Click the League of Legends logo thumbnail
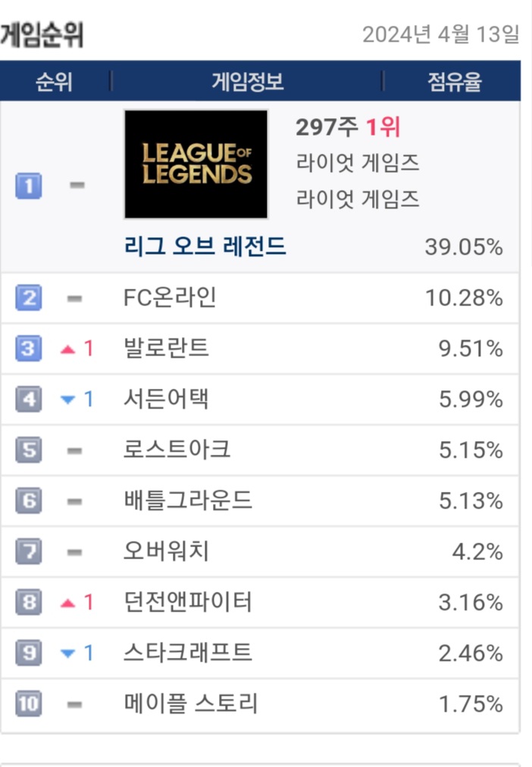532x767 pixels. [x=196, y=164]
